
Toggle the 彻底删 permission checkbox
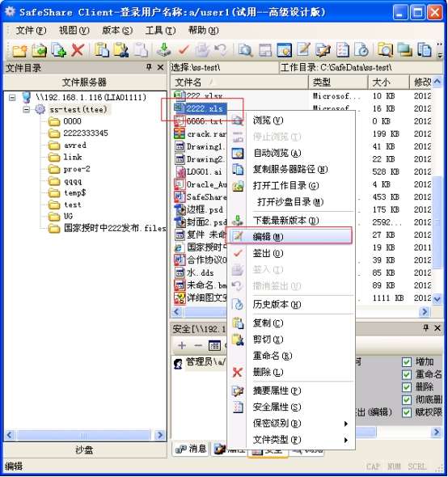406,399
